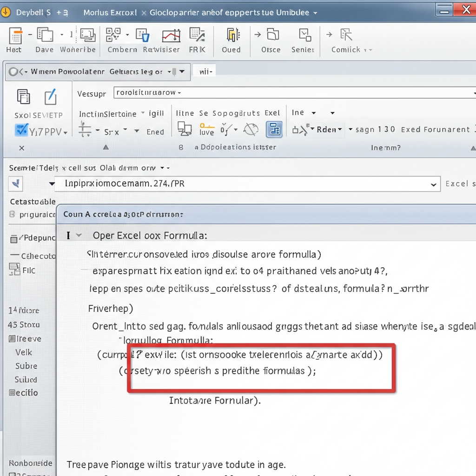The image size is (476, 476).
Task: Click the sagn 130 dropdown label
Action: coord(375,130)
